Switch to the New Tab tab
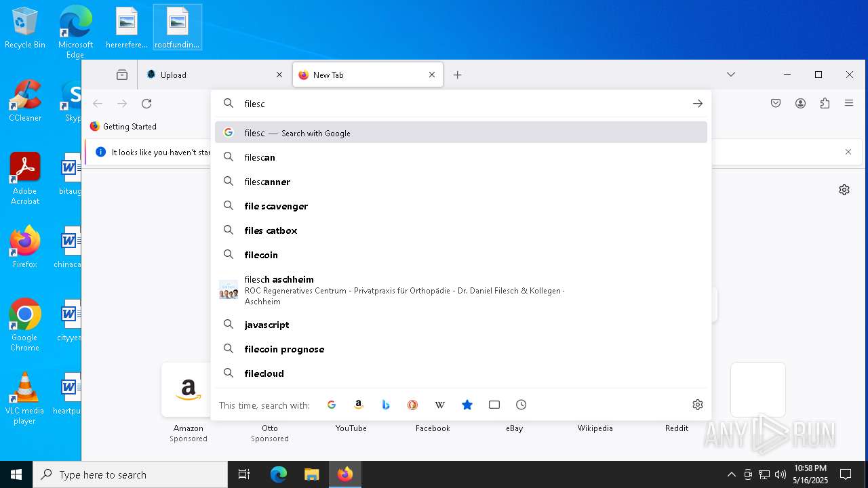868x488 pixels. 368,75
